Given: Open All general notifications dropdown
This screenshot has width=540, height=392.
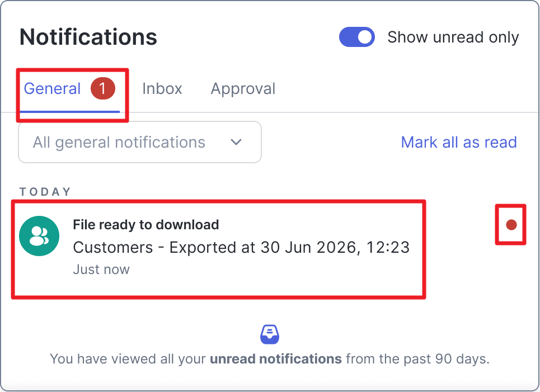Looking at the screenshot, I should pos(140,142).
